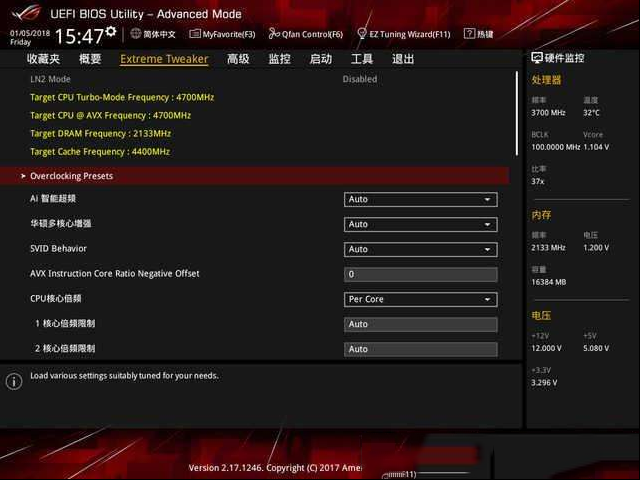
Task: Click the globe language icon
Action: (x=136, y=33)
